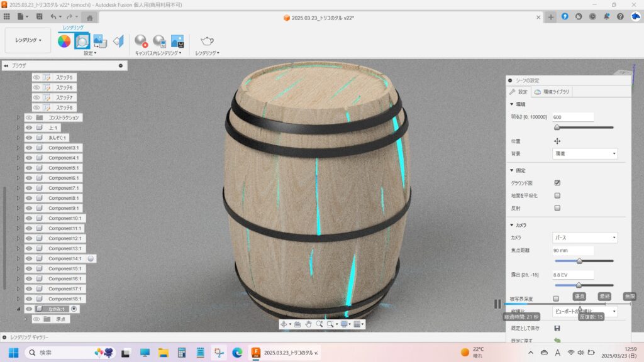Start In-Canvas Render with sphere icon
The image size is (644, 362).
[x=141, y=41]
